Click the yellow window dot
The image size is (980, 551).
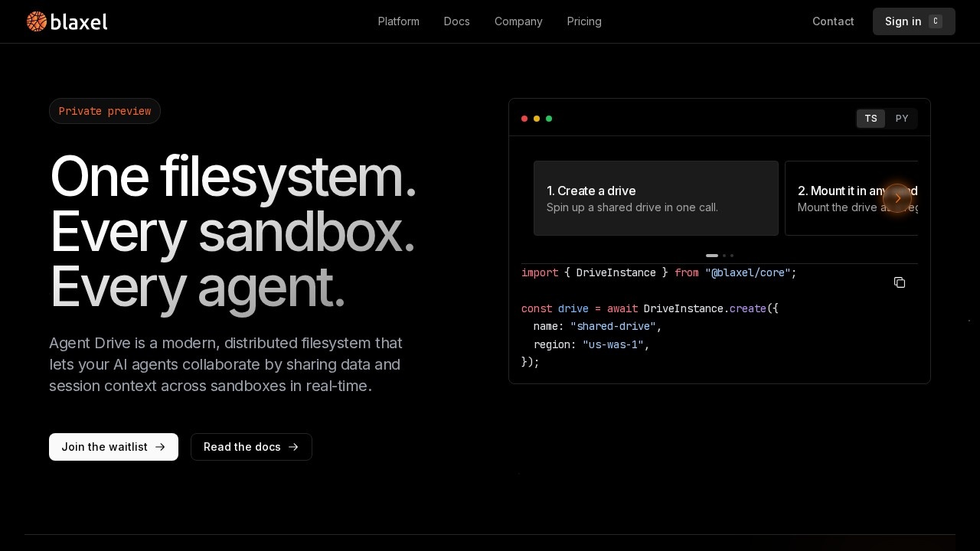(537, 119)
